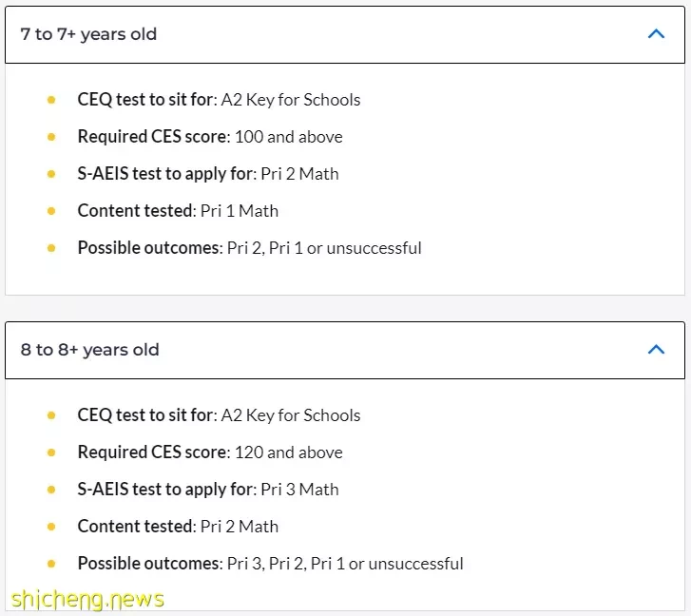Click yellow bullet beside first CEQ test line

pyautogui.click(x=51, y=100)
